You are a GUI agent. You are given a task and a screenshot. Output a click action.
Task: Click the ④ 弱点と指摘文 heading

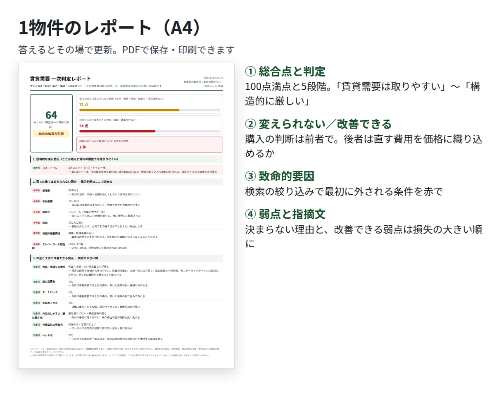click(x=285, y=214)
